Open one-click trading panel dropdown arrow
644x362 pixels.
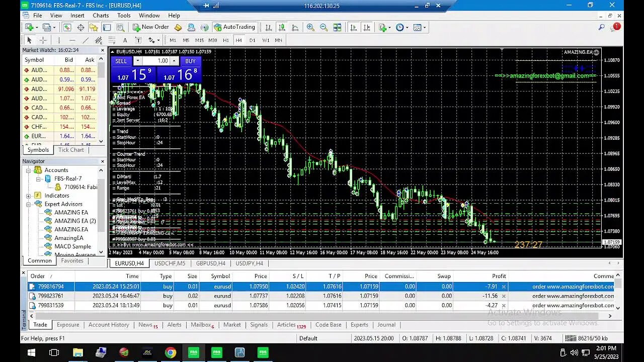tap(113, 52)
